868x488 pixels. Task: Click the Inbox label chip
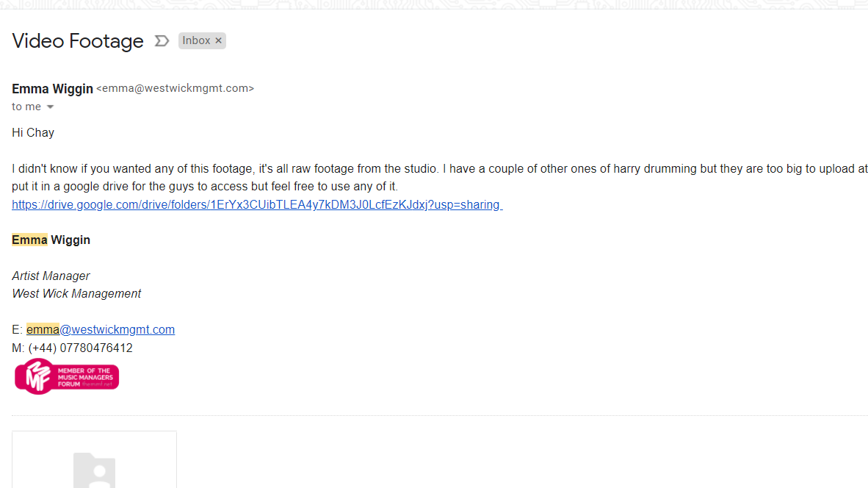coord(196,41)
